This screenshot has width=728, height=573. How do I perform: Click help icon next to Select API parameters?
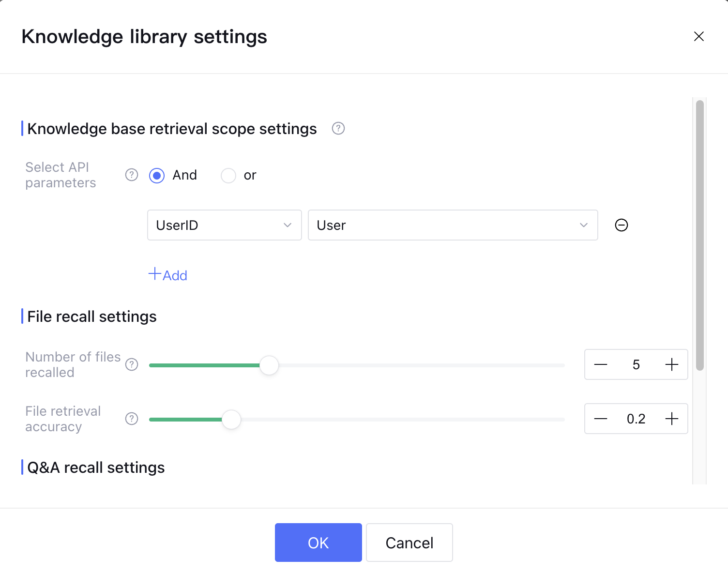click(132, 175)
